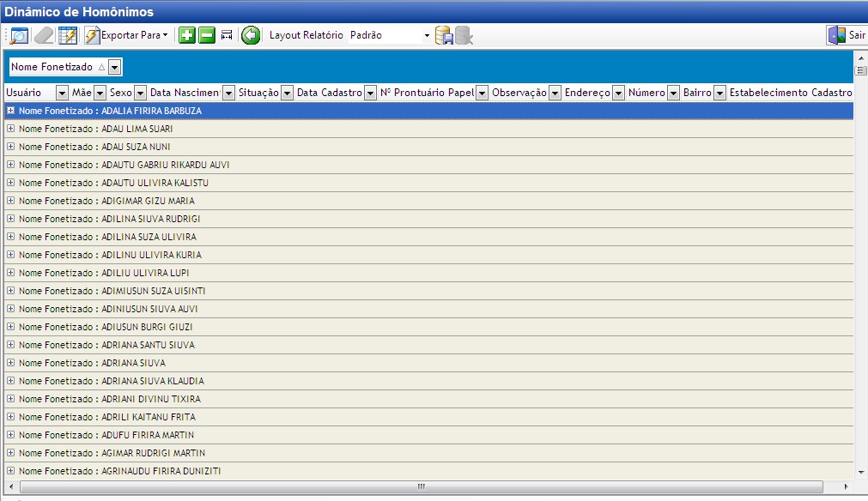Click the horizontal scrollbar thumb
This screenshot has width=868, height=501.
[x=422, y=486]
